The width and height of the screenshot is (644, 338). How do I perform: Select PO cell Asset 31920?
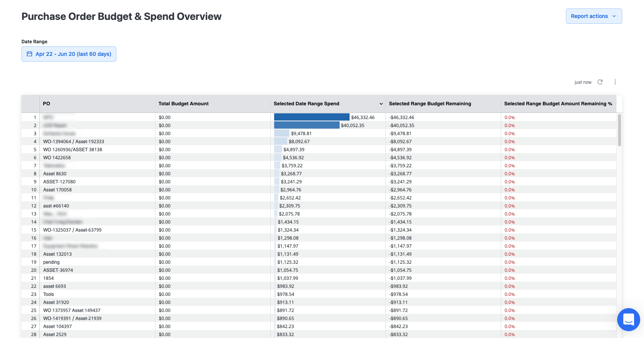(x=56, y=302)
